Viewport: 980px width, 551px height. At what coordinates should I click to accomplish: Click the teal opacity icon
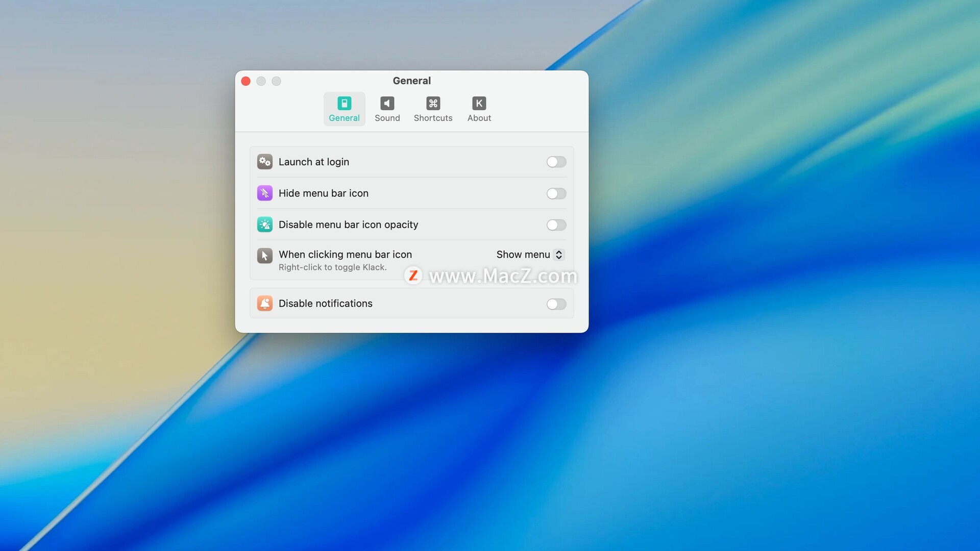264,224
